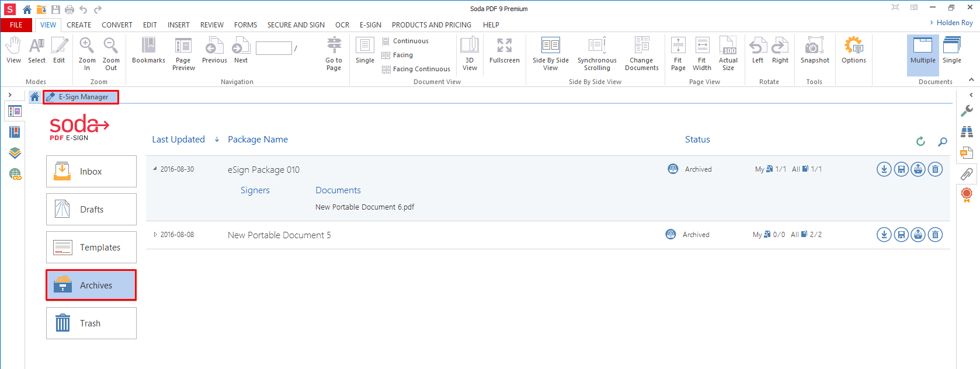The image size is (980, 369).
Task: Open the CONVERT ribbon tab
Action: (x=117, y=25)
